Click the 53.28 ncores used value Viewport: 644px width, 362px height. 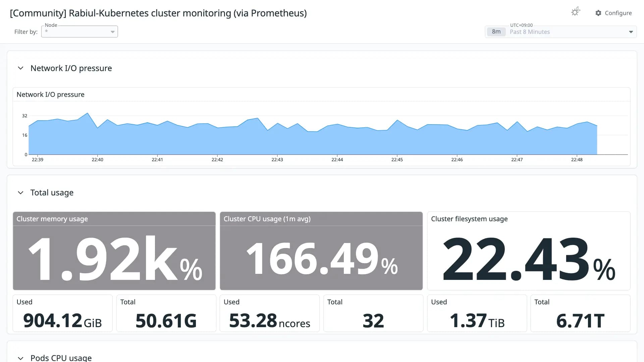pyautogui.click(x=270, y=320)
